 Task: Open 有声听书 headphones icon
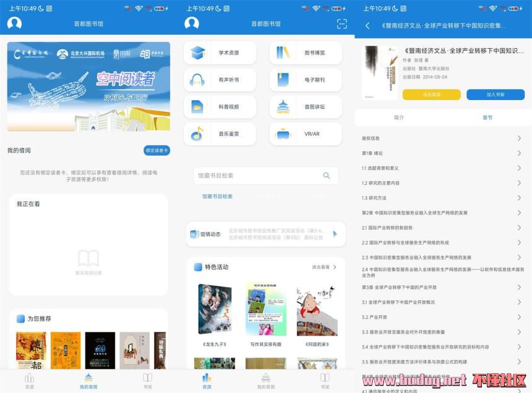coord(197,80)
